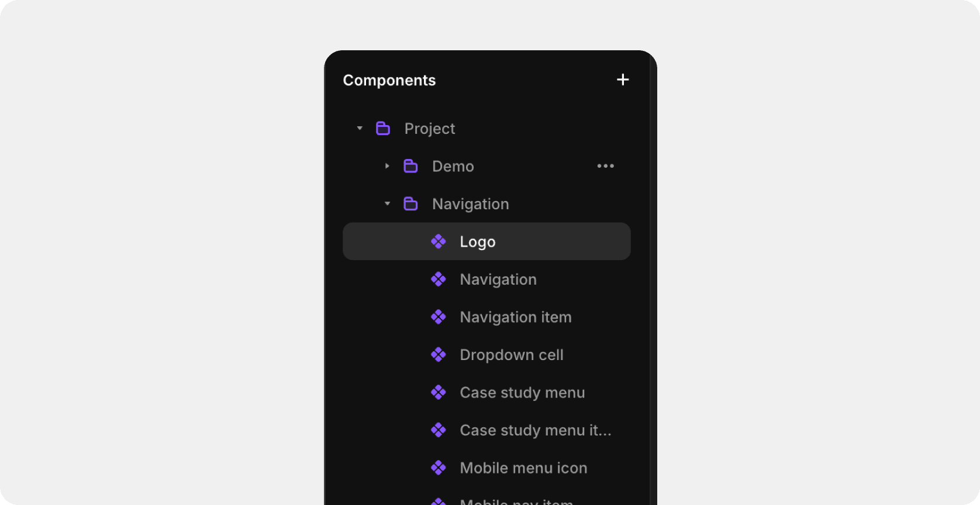980x505 pixels.
Task: Open the options menu for the Demo folder
Action: point(606,165)
